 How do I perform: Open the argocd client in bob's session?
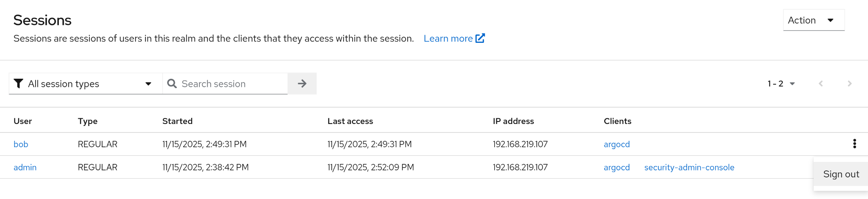[x=616, y=144]
